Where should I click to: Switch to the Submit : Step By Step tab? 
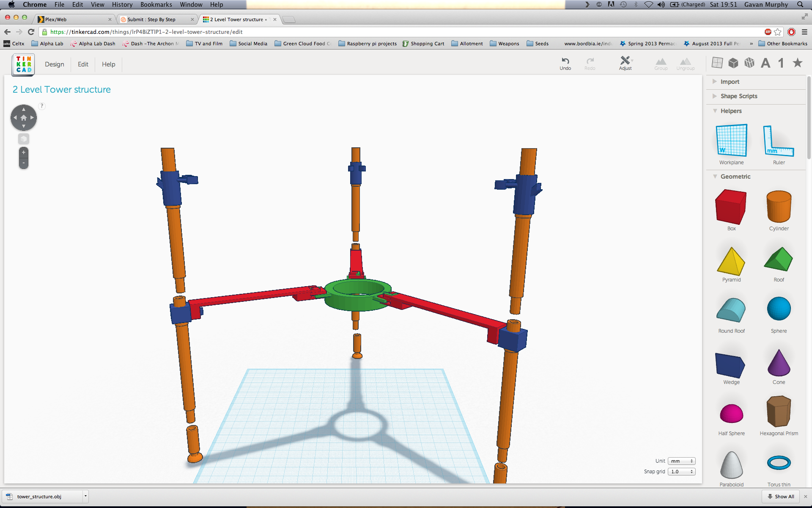coord(156,19)
